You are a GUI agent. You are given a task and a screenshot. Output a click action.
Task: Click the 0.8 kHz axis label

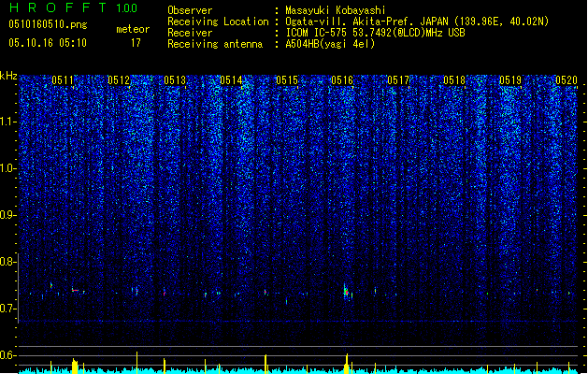click(7, 262)
